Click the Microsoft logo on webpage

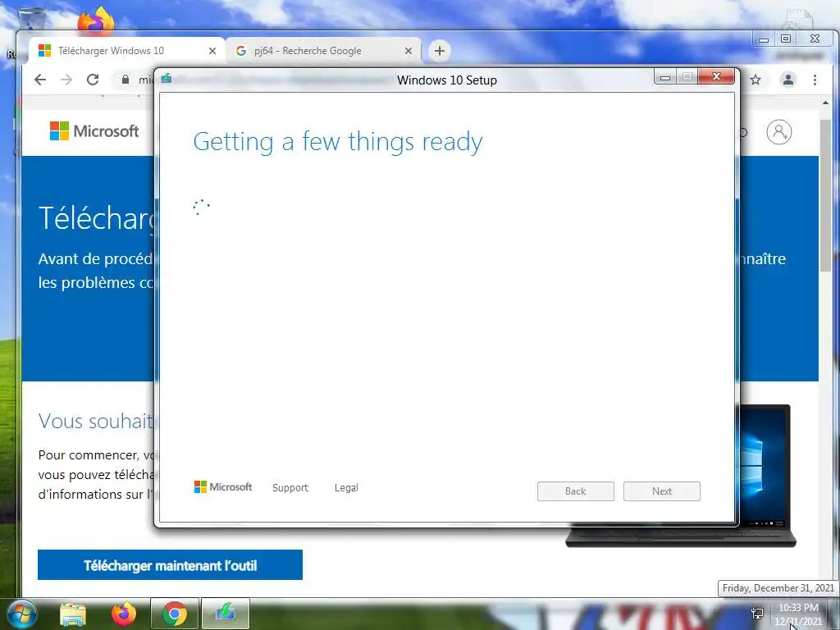94,131
